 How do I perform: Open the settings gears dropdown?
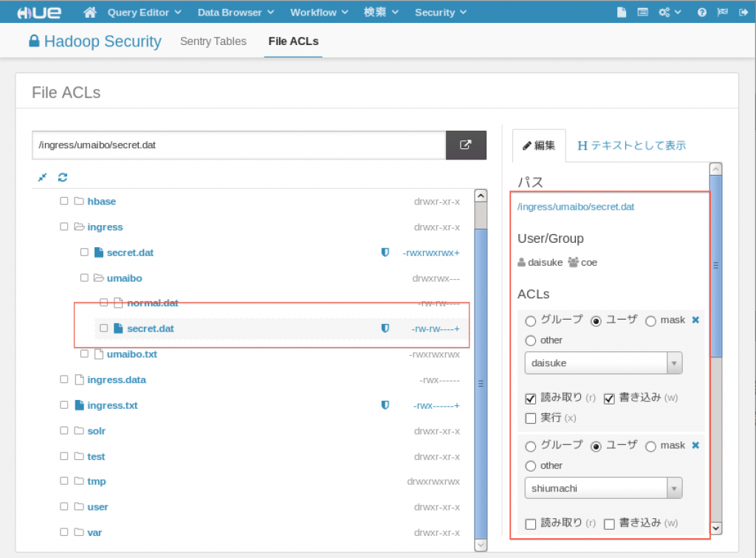[670, 13]
